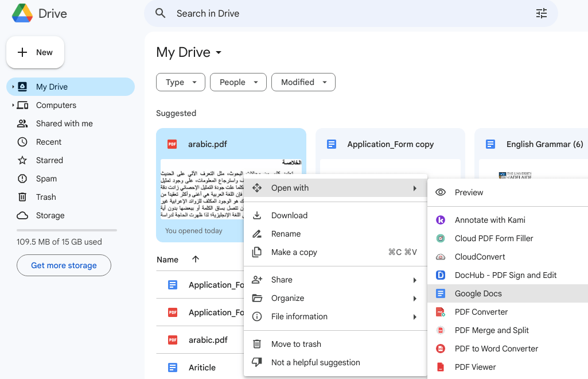Click the Google Drive logo
The height and width of the screenshot is (379, 588).
[22, 13]
